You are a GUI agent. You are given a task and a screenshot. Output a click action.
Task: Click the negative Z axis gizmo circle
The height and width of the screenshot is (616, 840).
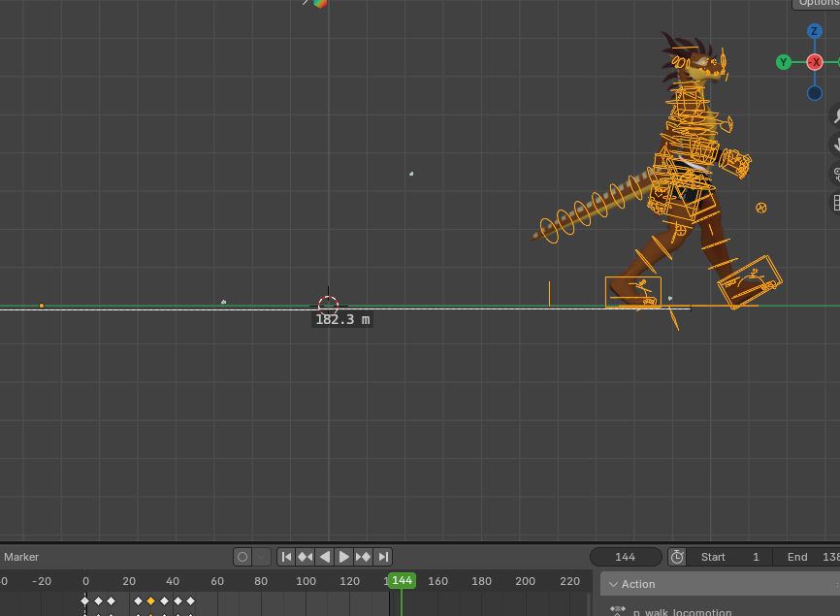click(x=815, y=93)
